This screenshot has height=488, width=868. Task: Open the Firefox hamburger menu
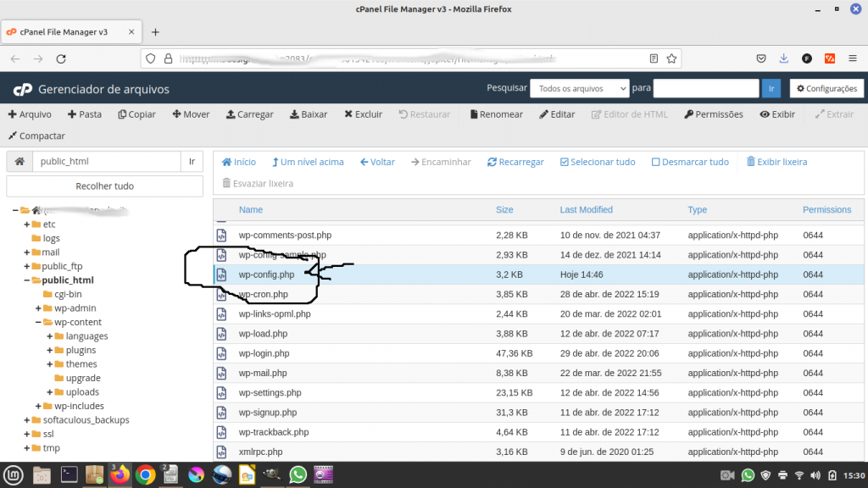pos(852,58)
